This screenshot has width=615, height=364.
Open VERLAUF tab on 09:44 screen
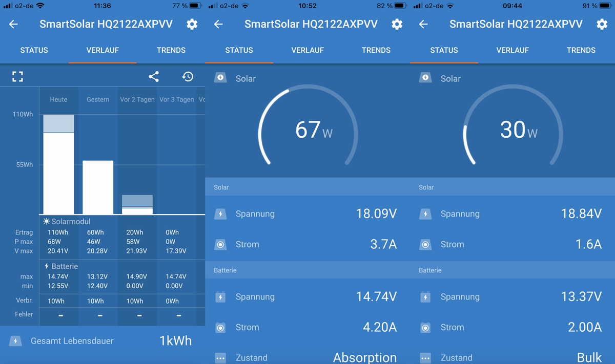click(x=512, y=50)
